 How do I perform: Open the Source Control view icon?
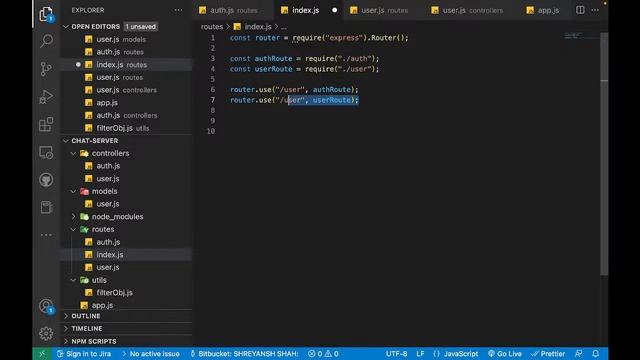tap(46, 69)
